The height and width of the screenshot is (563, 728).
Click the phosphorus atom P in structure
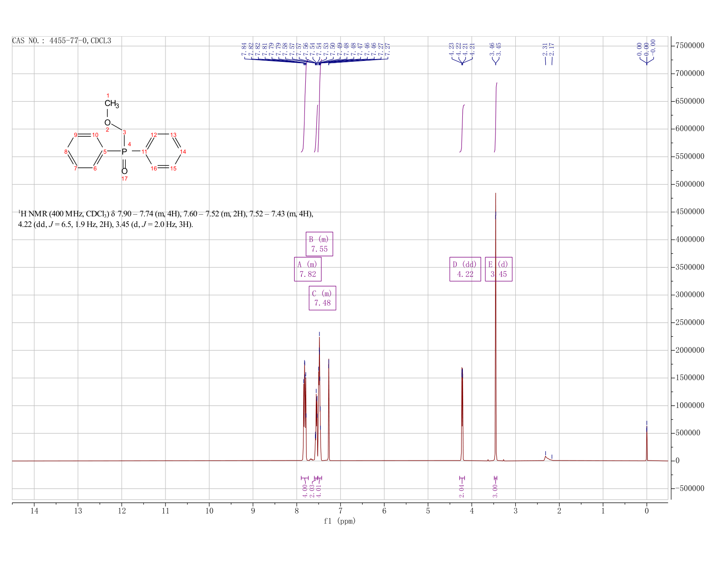(x=124, y=151)
